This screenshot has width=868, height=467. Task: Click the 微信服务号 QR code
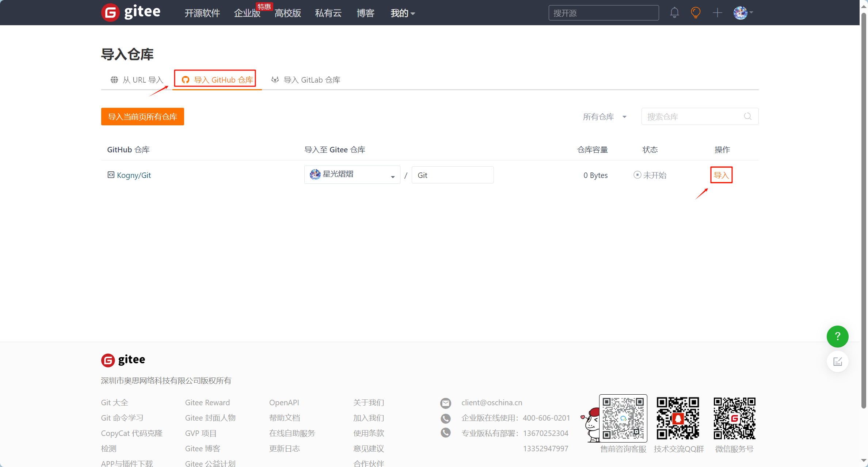point(734,418)
